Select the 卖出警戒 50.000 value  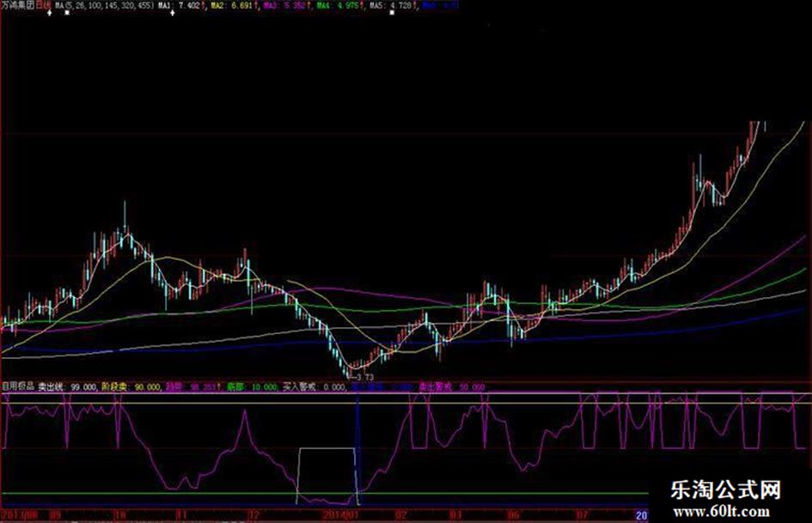tap(452, 386)
